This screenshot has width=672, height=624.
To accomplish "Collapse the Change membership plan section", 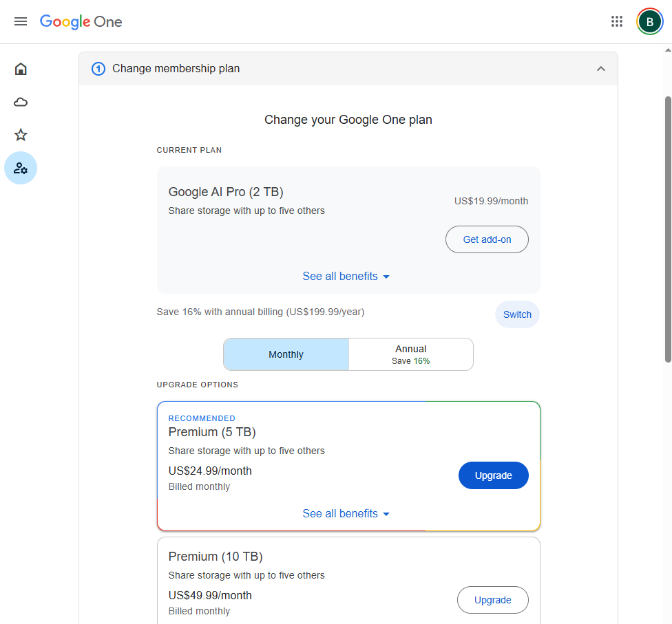I will click(600, 69).
